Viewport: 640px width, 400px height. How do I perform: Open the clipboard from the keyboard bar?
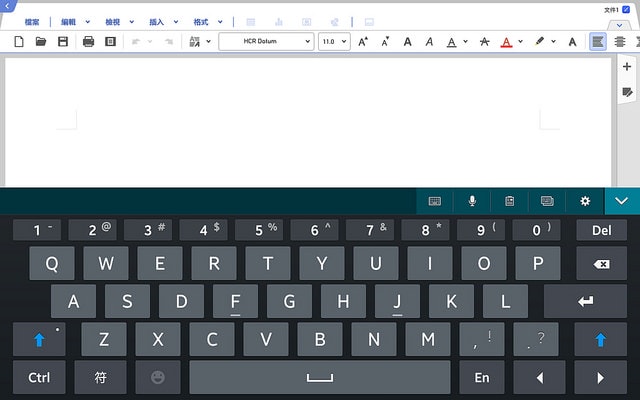pyautogui.click(x=509, y=201)
